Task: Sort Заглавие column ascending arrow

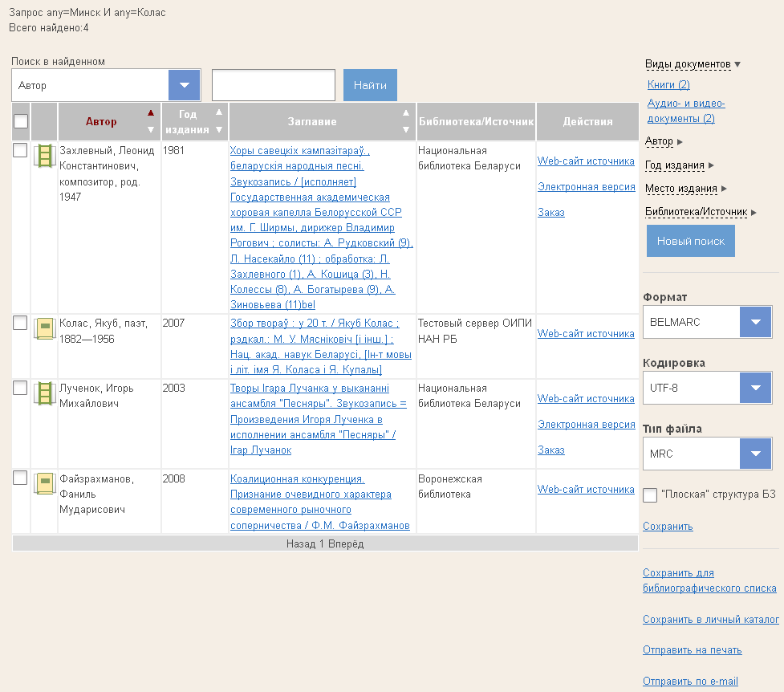Action: click(405, 113)
